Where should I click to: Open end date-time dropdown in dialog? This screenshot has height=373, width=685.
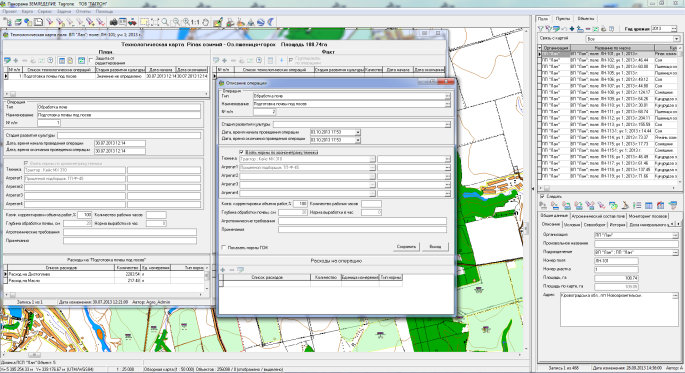[358, 140]
